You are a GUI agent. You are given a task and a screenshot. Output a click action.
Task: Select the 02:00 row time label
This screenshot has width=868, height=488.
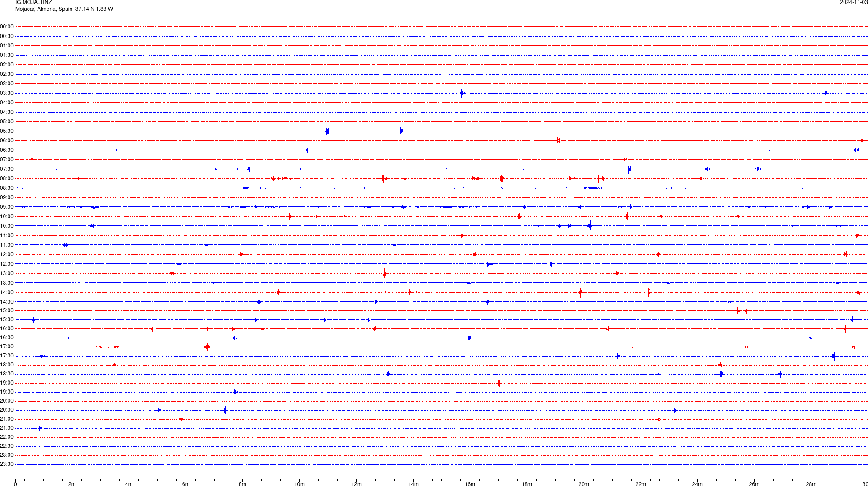7,65
